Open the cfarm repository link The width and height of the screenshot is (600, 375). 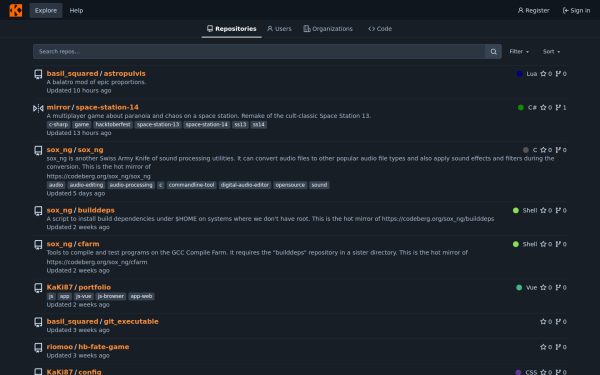point(88,244)
